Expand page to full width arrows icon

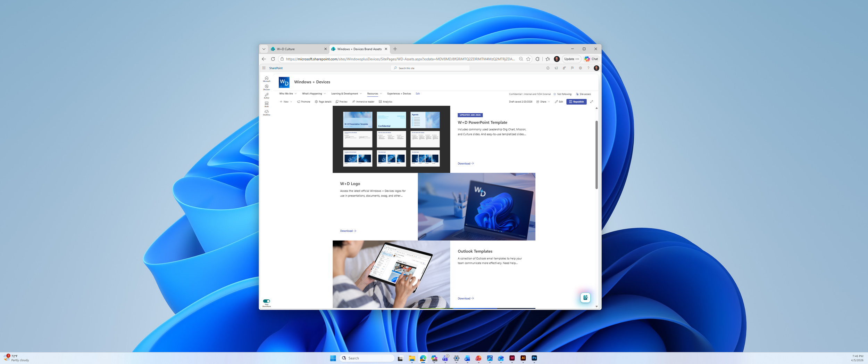[592, 102]
